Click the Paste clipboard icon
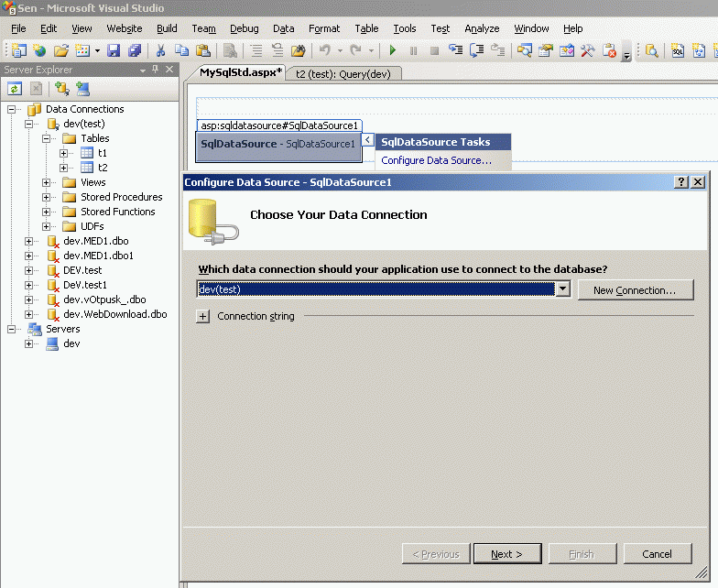Screen dimensions: 718x588 [203, 50]
